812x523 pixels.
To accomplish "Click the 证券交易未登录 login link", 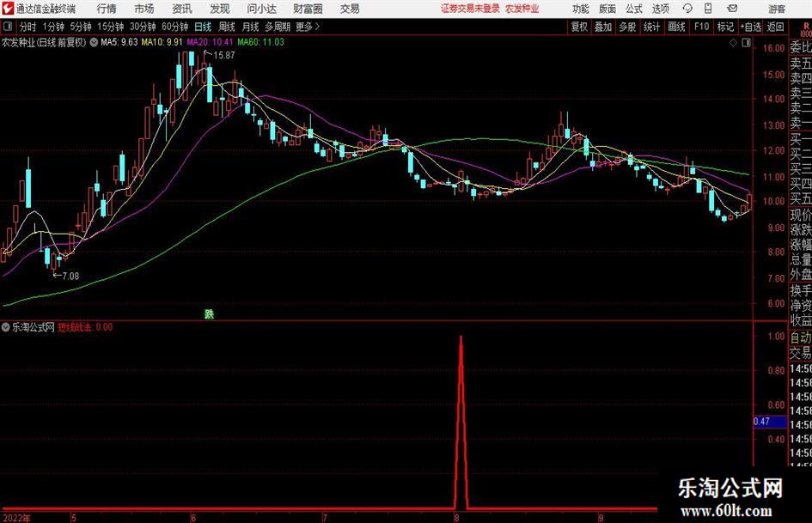I will pyautogui.click(x=470, y=9).
